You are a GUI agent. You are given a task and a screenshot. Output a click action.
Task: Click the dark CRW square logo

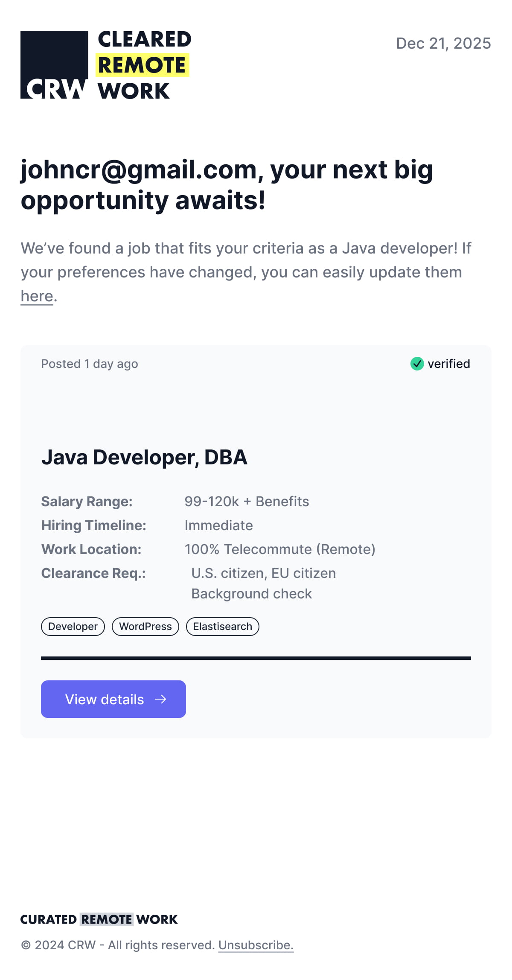54,64
